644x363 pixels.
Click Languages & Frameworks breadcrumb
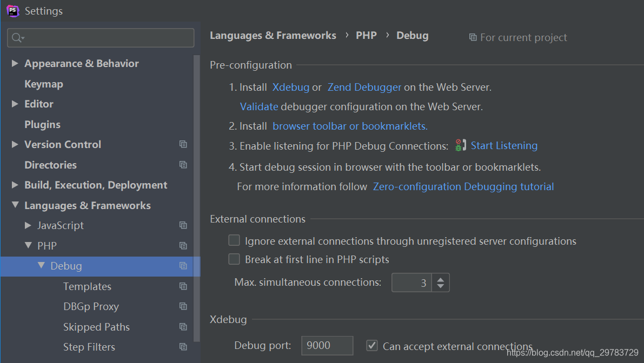tap(273, 36)
